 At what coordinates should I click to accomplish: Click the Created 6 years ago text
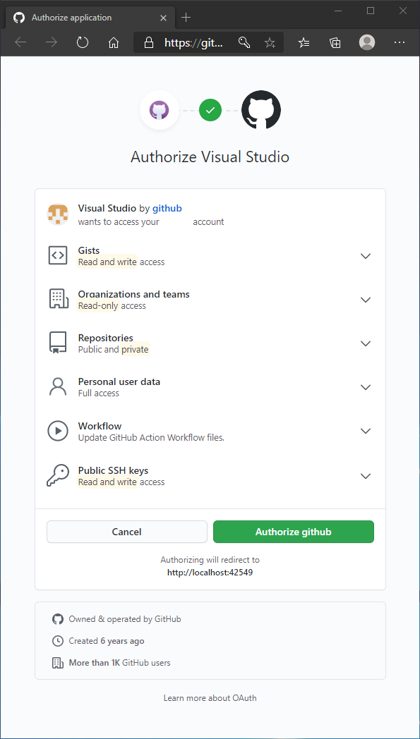[x=107, y=641]
